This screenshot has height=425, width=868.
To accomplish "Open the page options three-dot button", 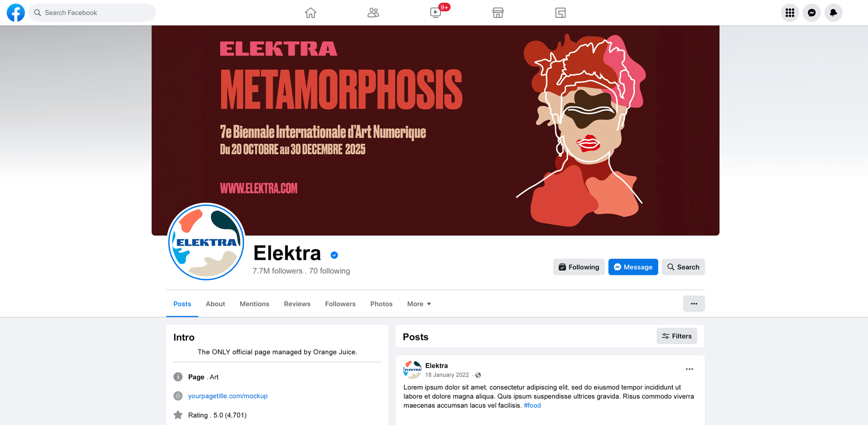I will click(x=694, y=304).
